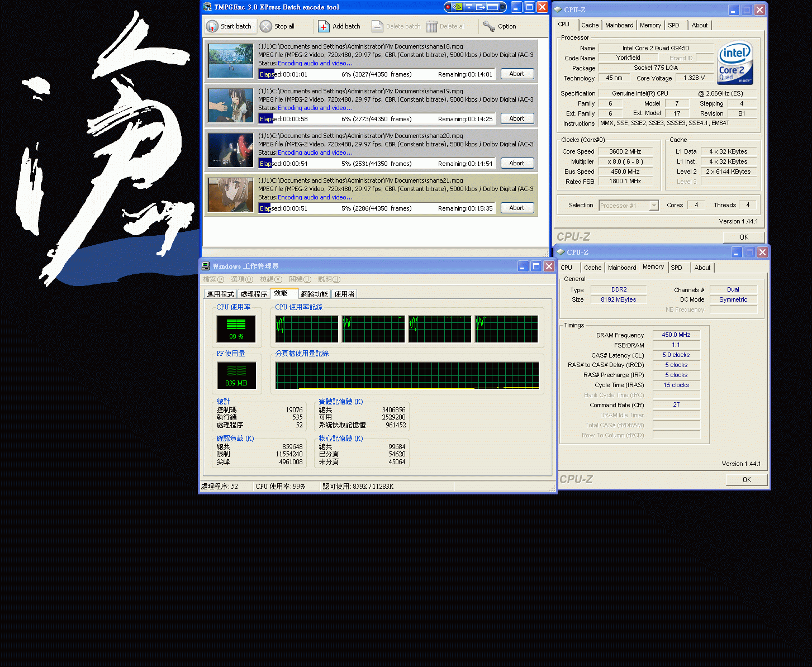Open Task Manager 網路功能 tab

coord(315,294)
